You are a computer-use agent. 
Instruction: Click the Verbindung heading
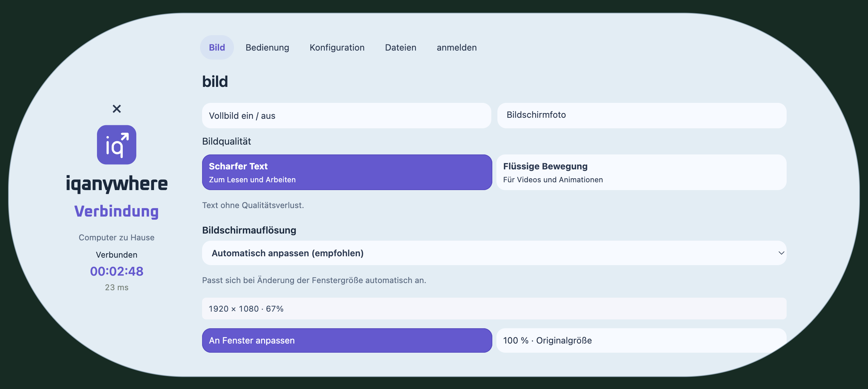click(117, 211)
